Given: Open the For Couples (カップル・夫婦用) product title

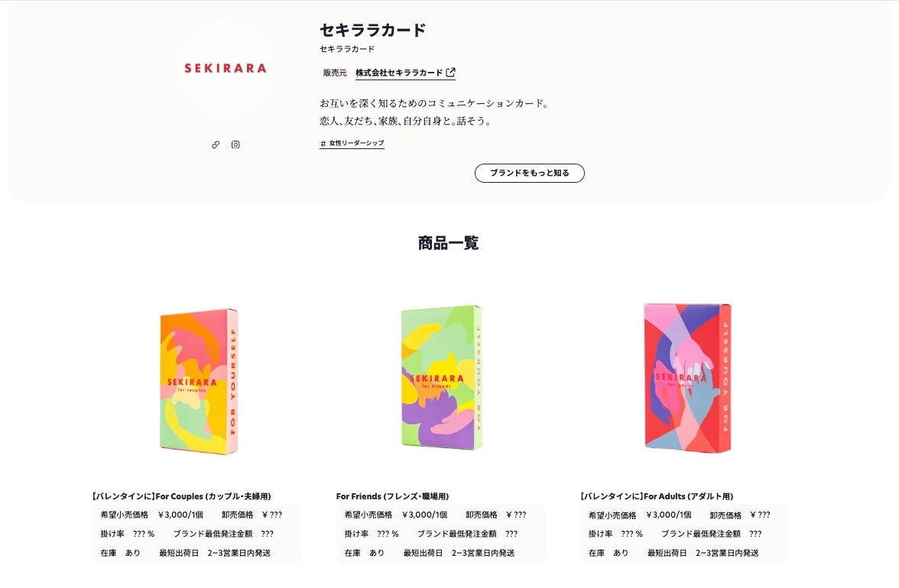Looking at the screenshot, I should pyautogui.click(x=182, y=496).
